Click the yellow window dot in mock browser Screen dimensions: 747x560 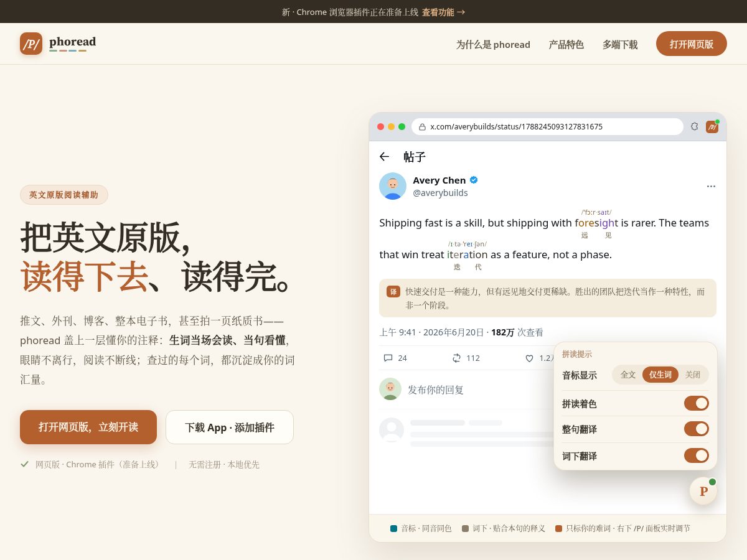tap(392, 126)
